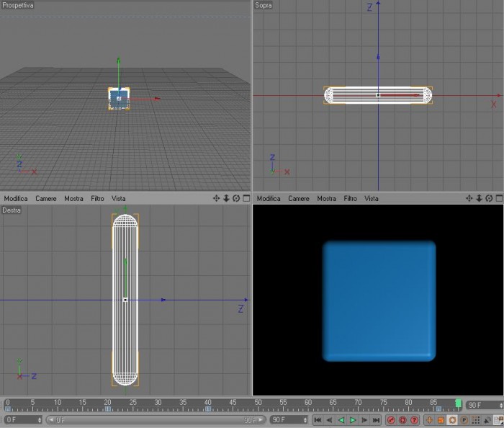Image resolution: width=504 pixels, height=428 pixels.
Task: Click the zoom-camera icon in the render viewport
Action: (480, 198)
